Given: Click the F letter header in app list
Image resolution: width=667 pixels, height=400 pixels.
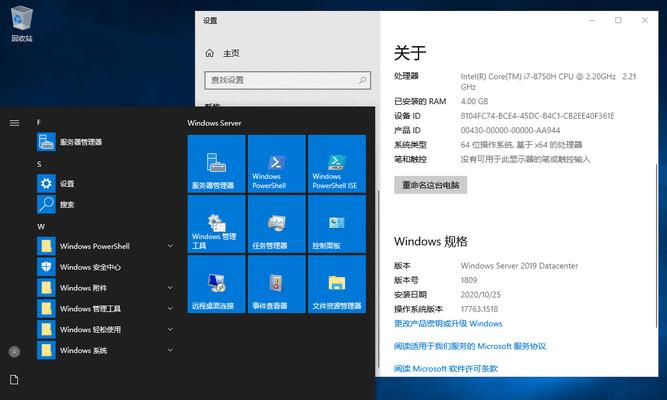Looking at the screenshot, I should [x=39, y=123].
